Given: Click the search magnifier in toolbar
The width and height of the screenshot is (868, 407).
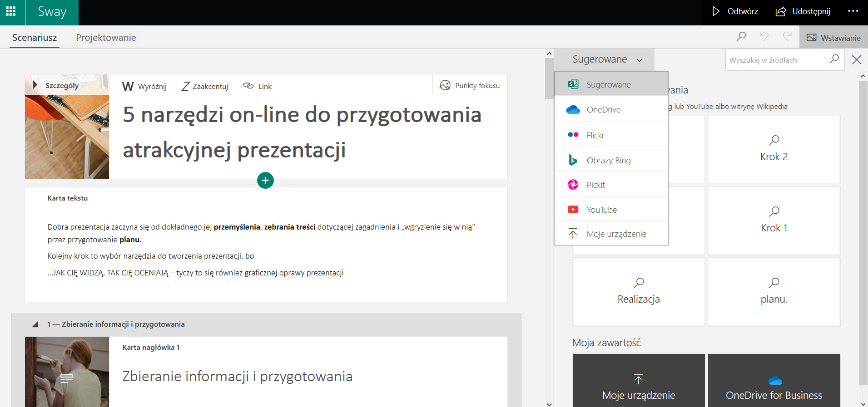Looking at the screenshot, I should [741, 36].
